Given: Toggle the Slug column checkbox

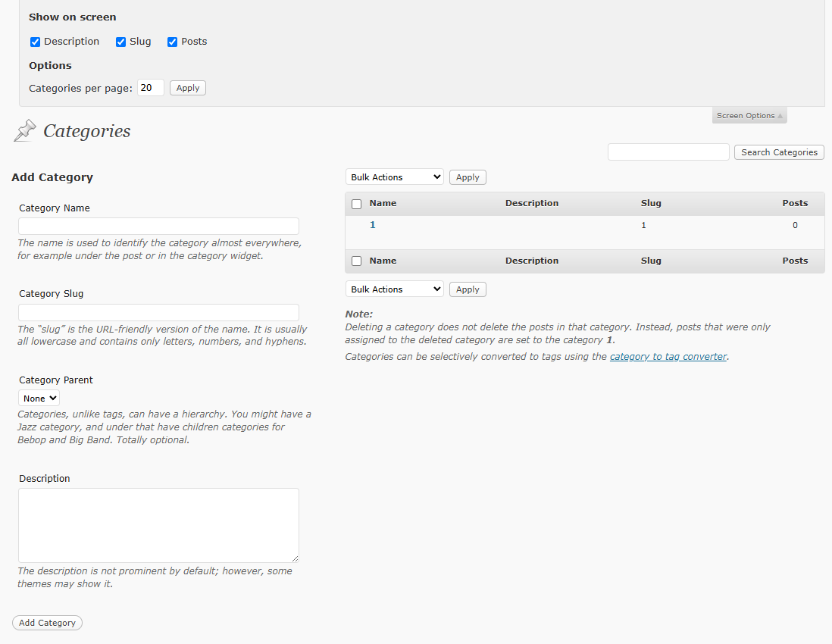Looking at the screenshot, I should pos(120,42).
